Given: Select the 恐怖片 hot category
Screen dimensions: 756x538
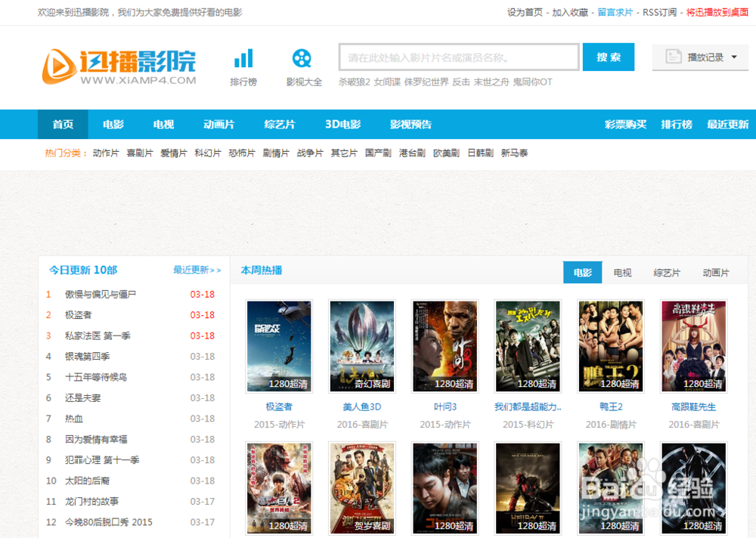Looking at the screenshot, I should [x=242, y=153].
